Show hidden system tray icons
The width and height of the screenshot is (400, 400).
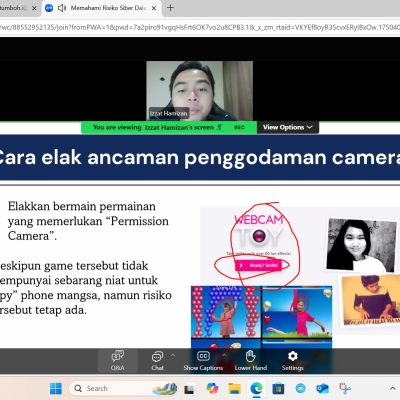[392, 389]
